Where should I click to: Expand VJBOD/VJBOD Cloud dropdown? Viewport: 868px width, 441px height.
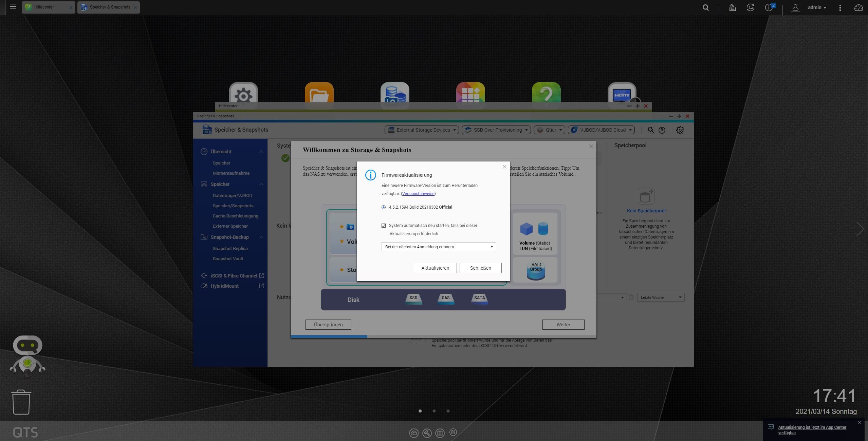(601, 130)
